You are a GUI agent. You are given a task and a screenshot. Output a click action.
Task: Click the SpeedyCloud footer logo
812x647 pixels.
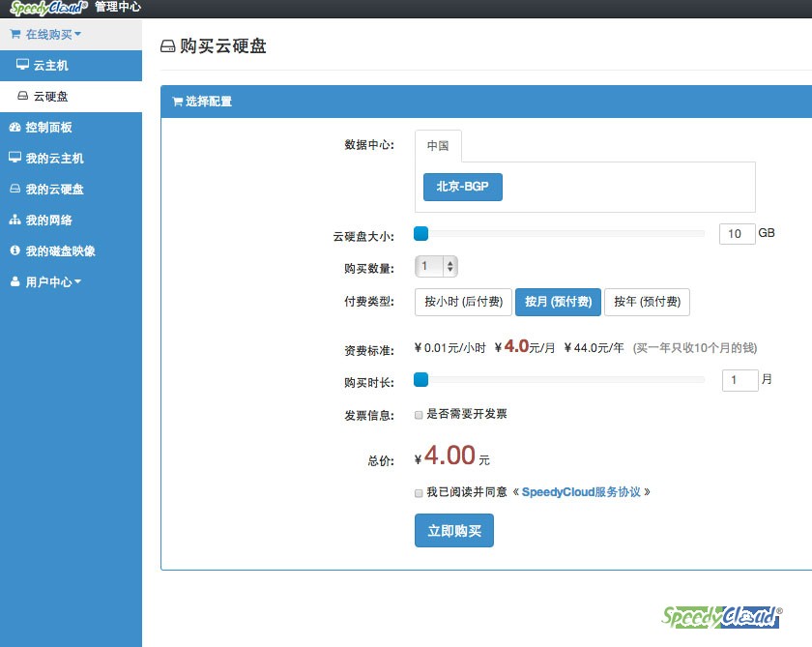tap(722, 617)
